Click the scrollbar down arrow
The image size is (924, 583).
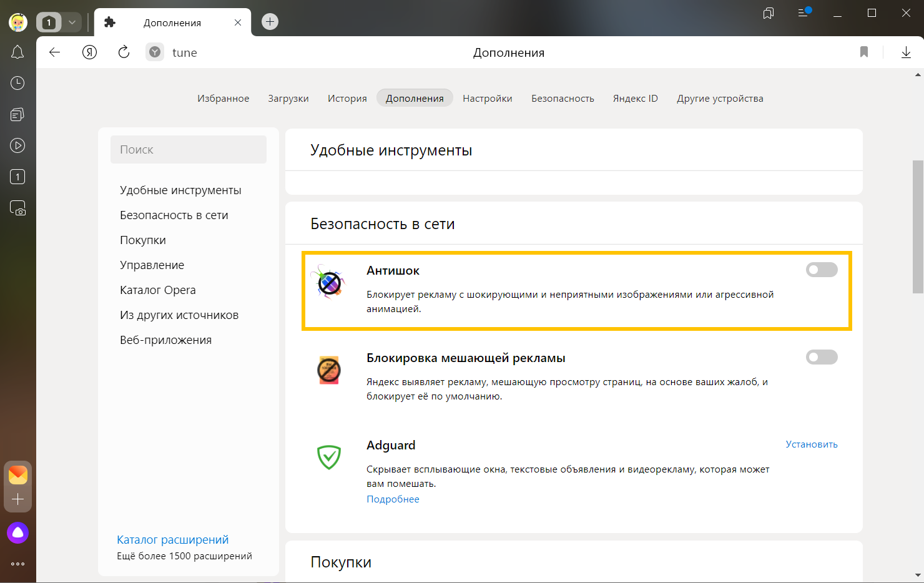(x=918, y=576)
